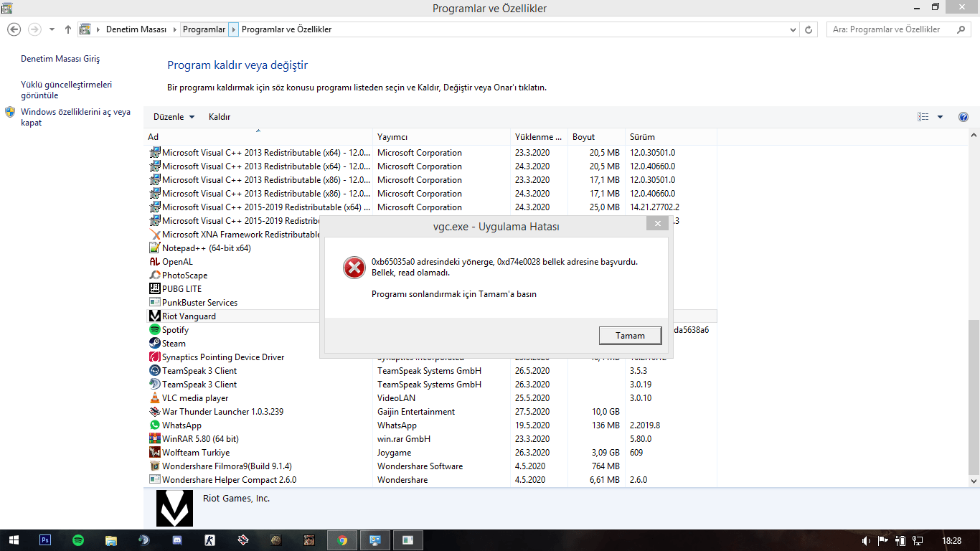Viewport: 980px width, 551px height.
Task: Select Synaptics Pointing Device Driver icon
Action: [x=154, y=357]
